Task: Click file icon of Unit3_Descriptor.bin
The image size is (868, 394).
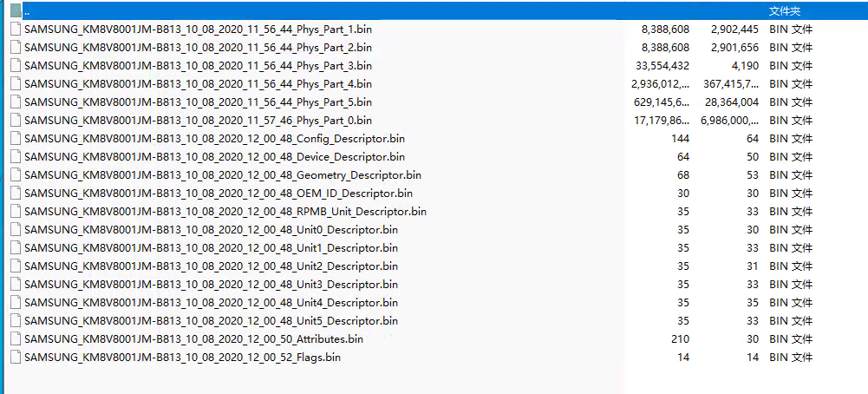Action: 16,285
